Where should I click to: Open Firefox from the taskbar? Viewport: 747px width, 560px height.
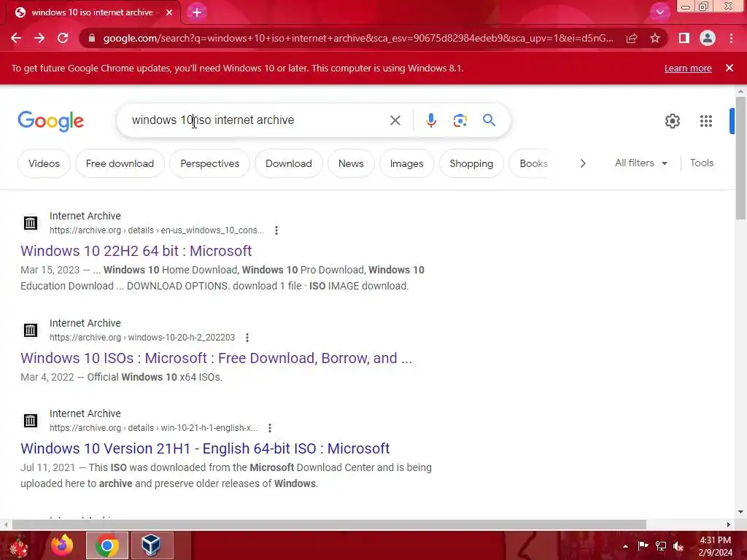click(62, 545)
